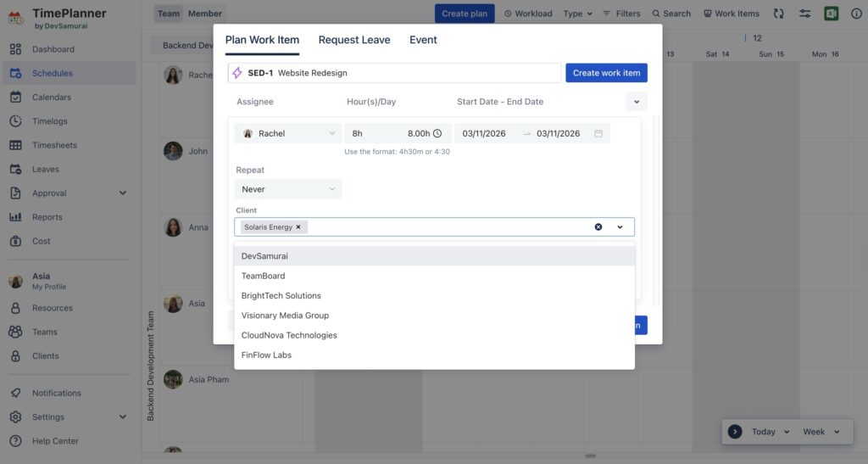Viewport: 868px width, 464px height.
Task: Click the Leaves sidebar icon
Action: [x=15, y=169]
